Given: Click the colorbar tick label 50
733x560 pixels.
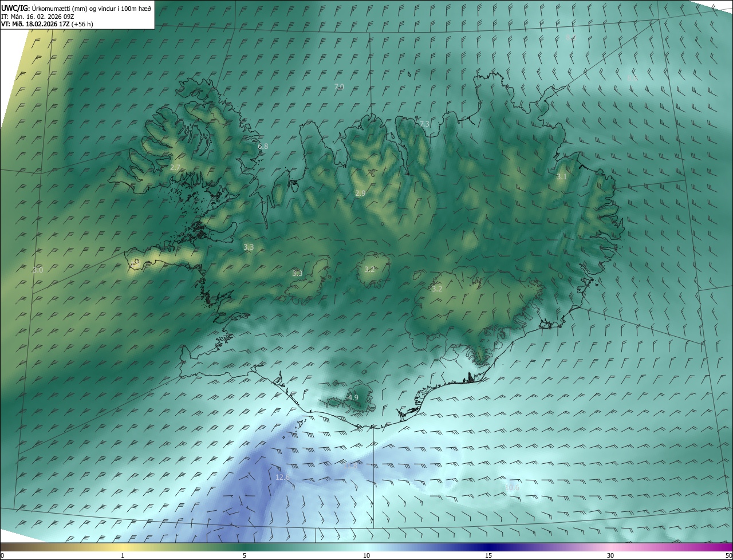Looking at the screenshot, I should (728, 555).
